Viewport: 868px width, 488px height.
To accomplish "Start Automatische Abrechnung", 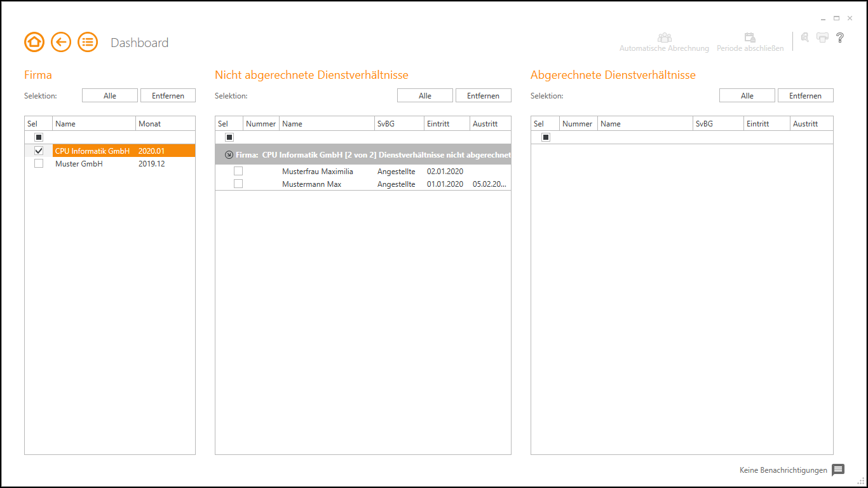I will click(664, 43).
